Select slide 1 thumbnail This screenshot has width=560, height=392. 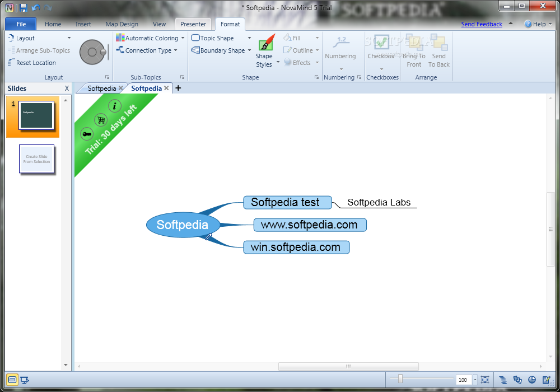(x=36, y=115)
